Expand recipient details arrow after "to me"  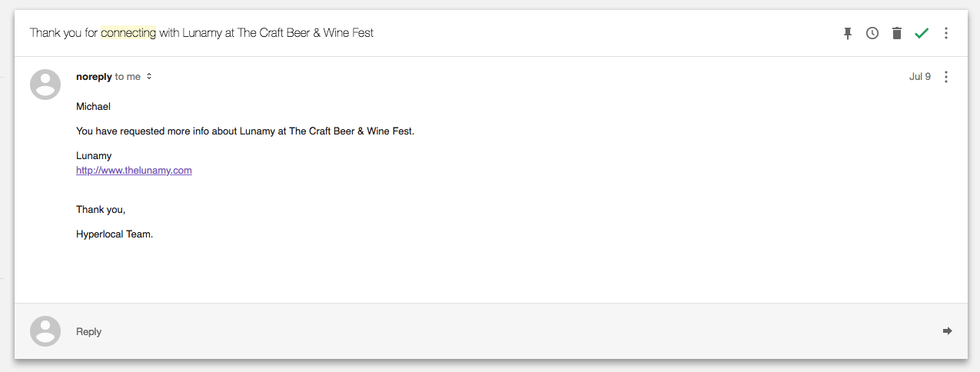[149, 76]
